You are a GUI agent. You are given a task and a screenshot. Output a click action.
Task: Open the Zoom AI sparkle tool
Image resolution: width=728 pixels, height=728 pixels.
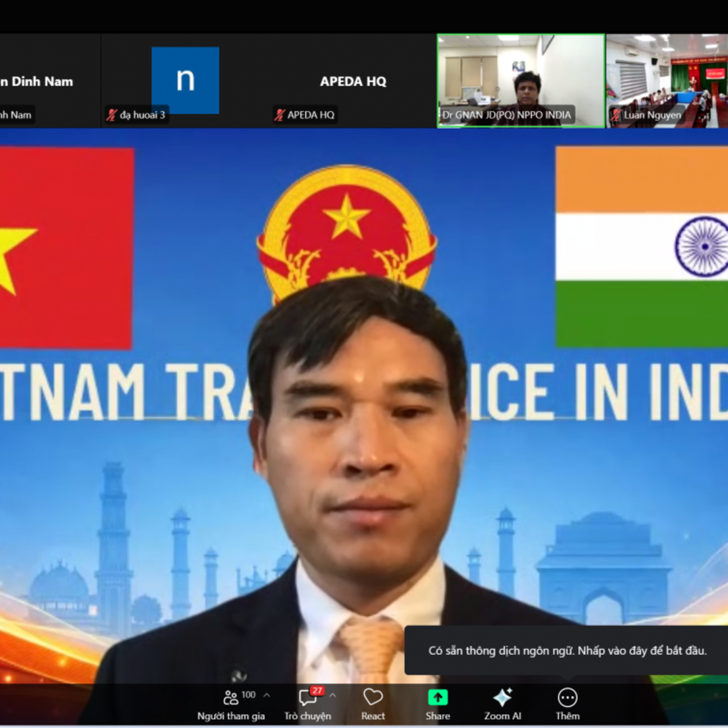pos(503,704)
